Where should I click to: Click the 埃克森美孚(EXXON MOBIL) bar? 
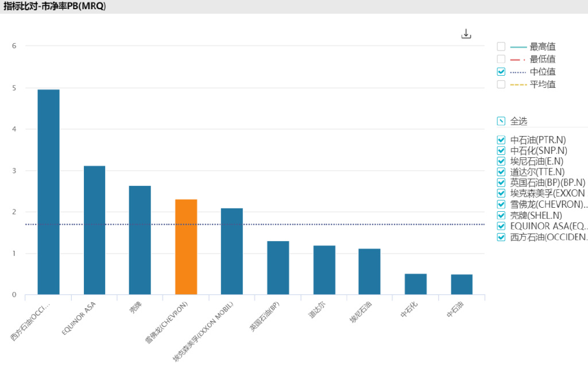point(232,251)
